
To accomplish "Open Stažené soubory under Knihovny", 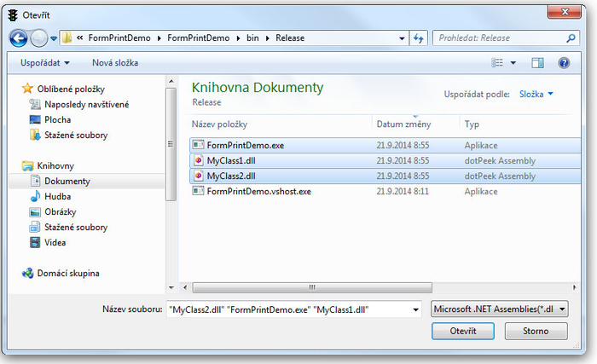I will click(76, 228).
